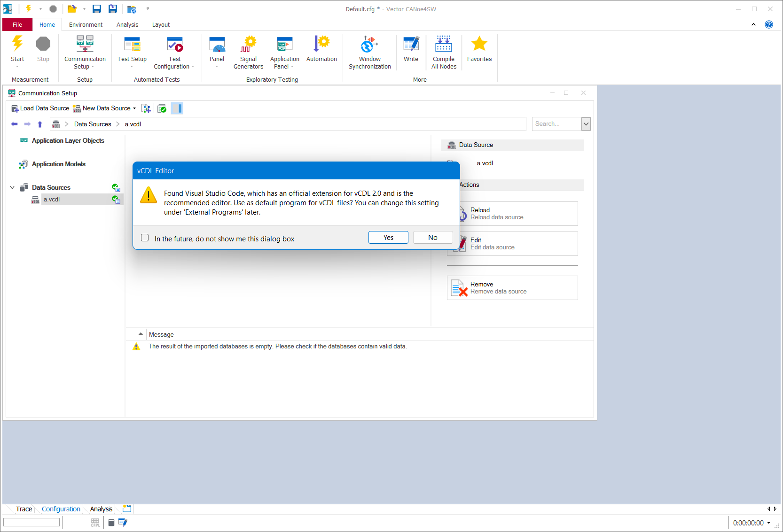This screenshot has height=532, width=783.
Task: Click the Remove data source action
Action: [x=512, y=288]
